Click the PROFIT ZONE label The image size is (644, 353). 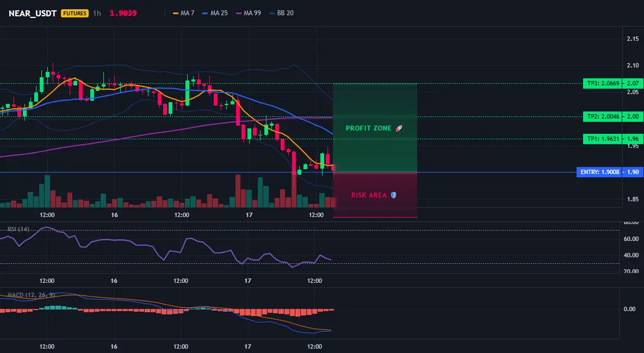368,128
